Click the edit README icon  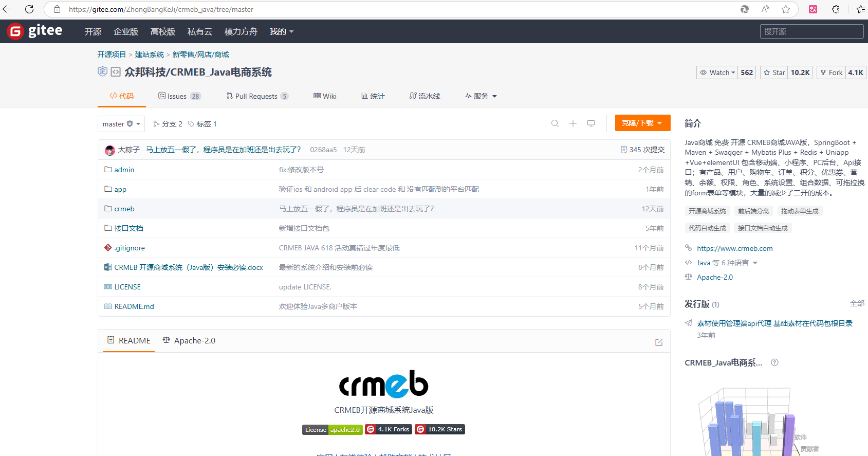coord(659,342)
